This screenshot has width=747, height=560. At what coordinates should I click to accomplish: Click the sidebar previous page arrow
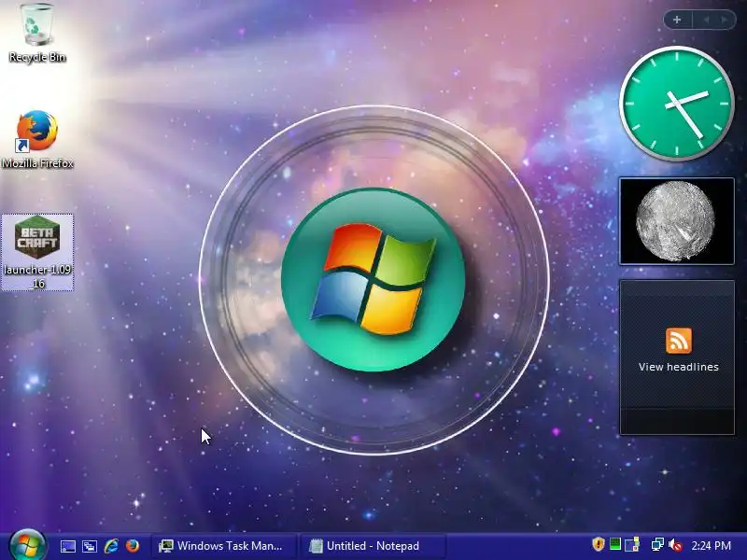(x=706, y=20)
